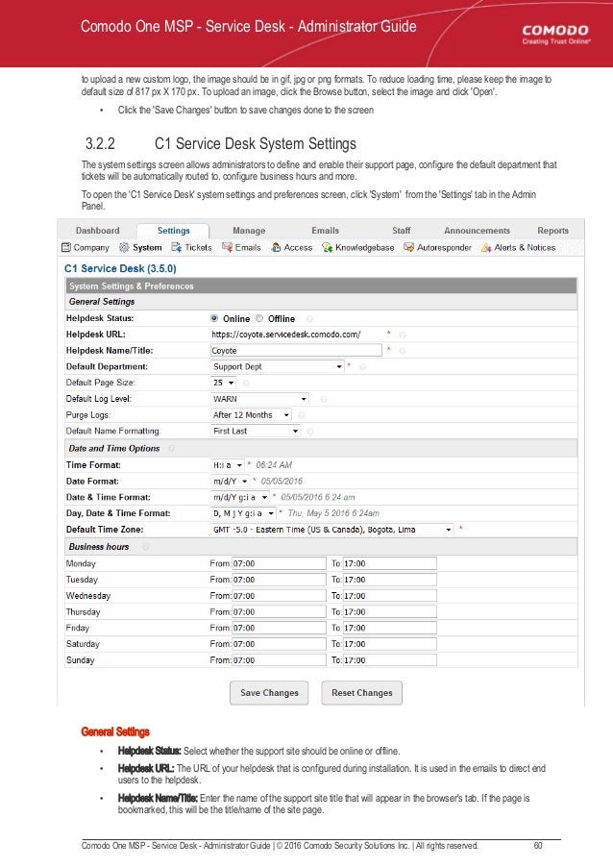Screen dimensions: 613x868
Task: Click the Autoresponder icon
Action: click(409, 247)
